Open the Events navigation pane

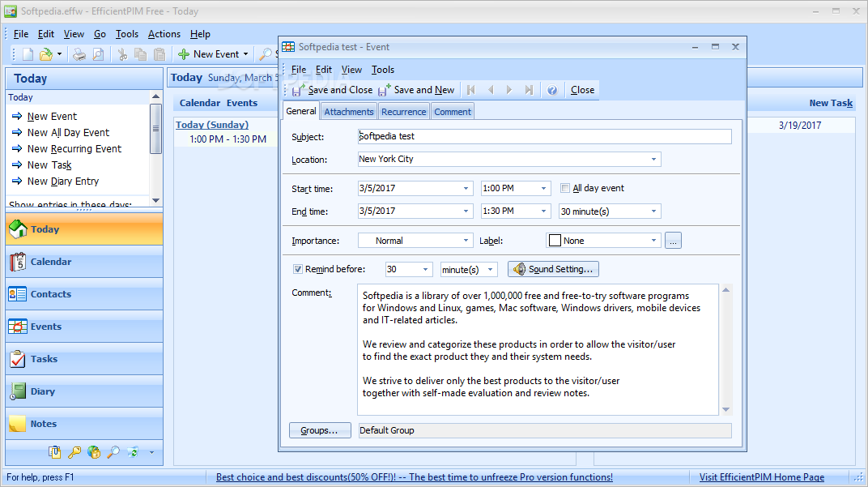pyautogui.click(x=84, y=327)
